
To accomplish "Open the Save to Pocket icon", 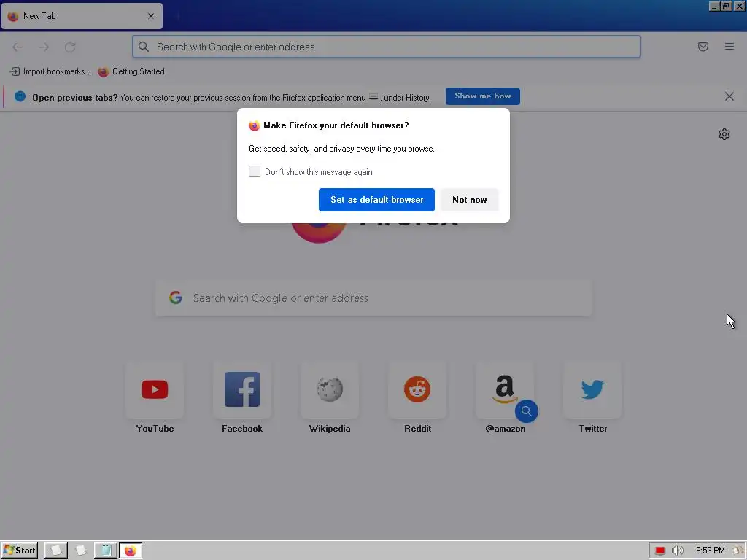I will (703, 47).
